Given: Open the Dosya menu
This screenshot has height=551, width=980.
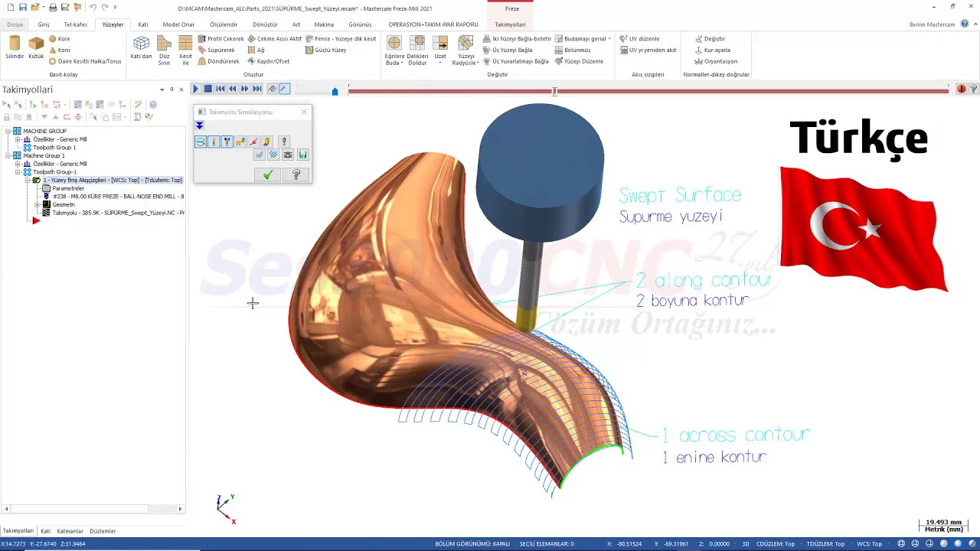Looking at the screenshot, I should (x=15, y=24).
